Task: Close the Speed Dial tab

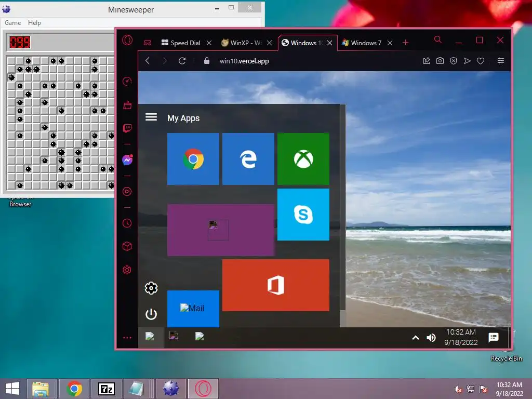Action: pos(209,43)
